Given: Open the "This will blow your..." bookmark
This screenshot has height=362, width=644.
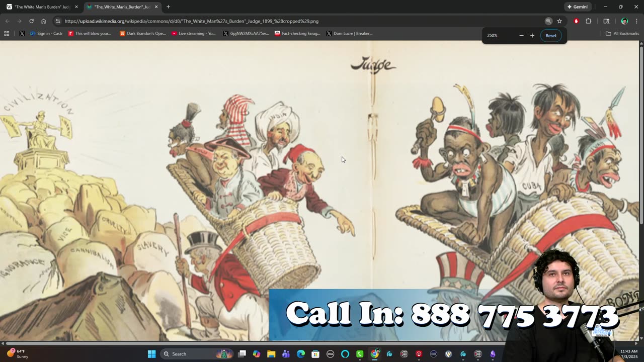Looking at the screenshot, I should (x=90, y=34).
